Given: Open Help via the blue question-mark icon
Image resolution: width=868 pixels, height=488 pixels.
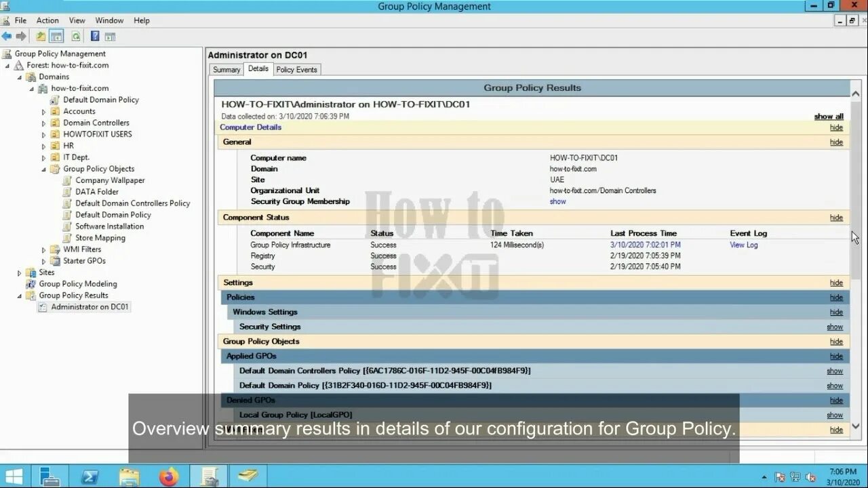Looking at the screenshot, I should tap(95, 37).
